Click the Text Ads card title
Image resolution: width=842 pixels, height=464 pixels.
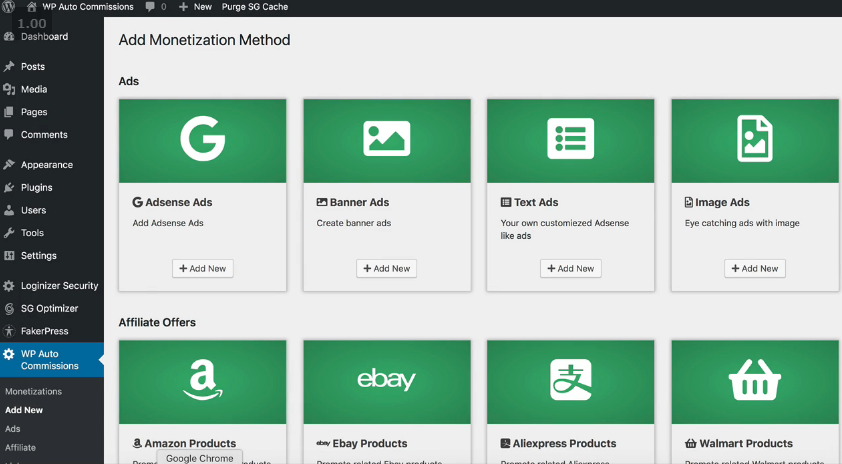click(529, 202)
